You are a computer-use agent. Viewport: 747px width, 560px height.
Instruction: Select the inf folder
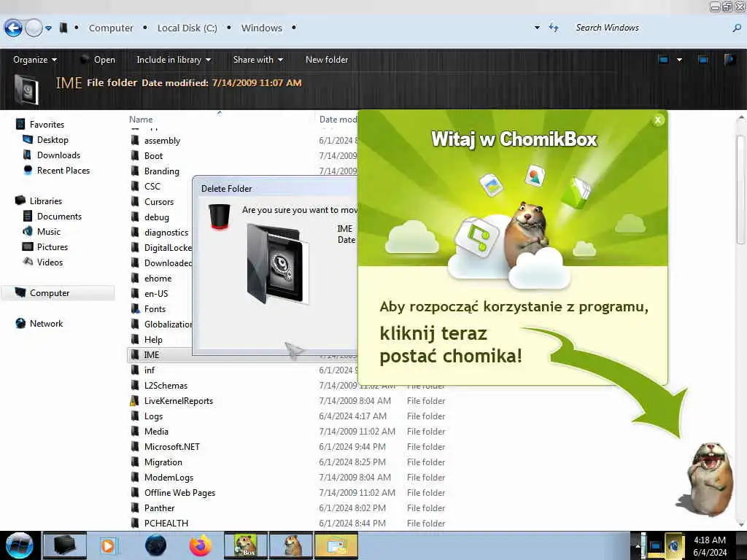coord(149,370)
